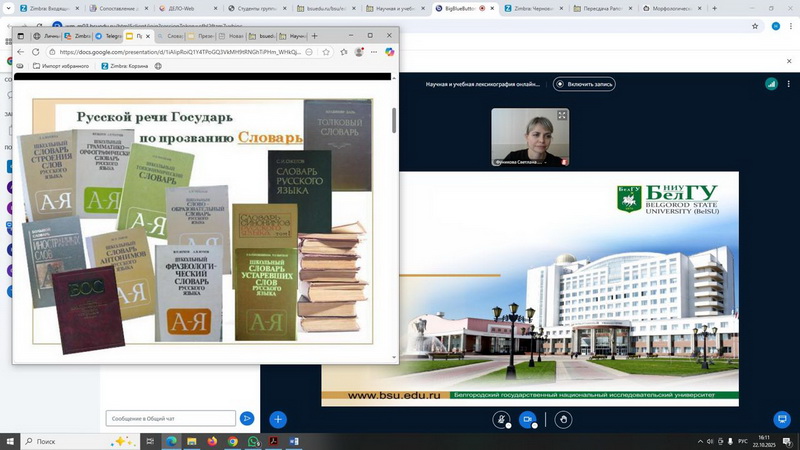Expand webcam to fullscreen
800x450 pixels.
(x=562, y=116)
